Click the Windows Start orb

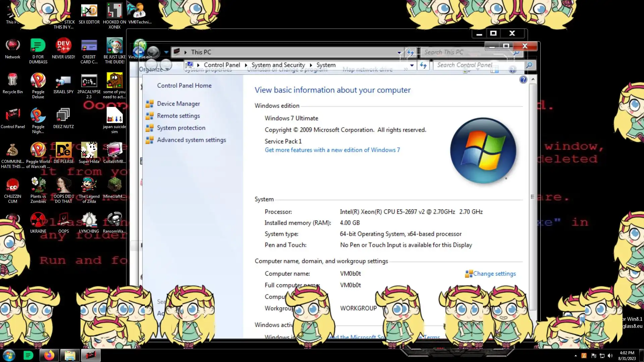pos(9,355)
